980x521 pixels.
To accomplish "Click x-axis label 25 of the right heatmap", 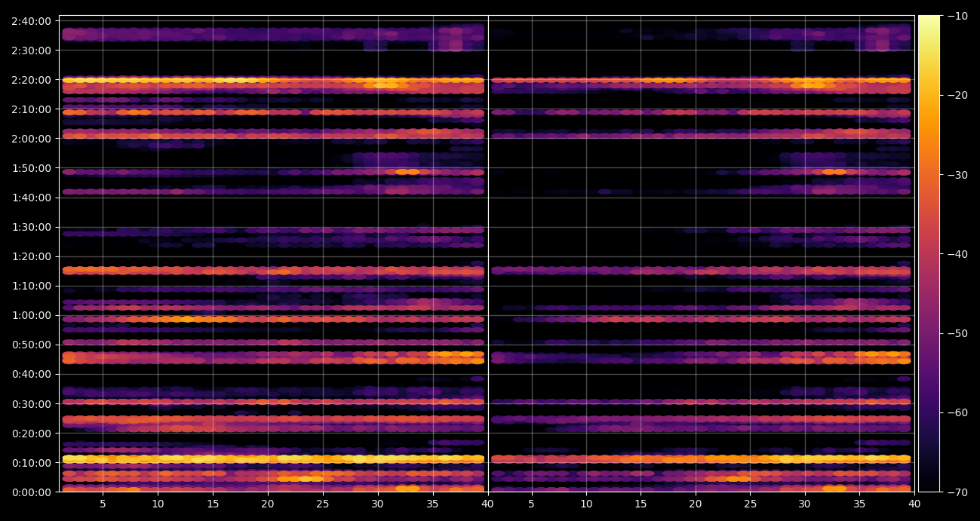I will 750,504.
